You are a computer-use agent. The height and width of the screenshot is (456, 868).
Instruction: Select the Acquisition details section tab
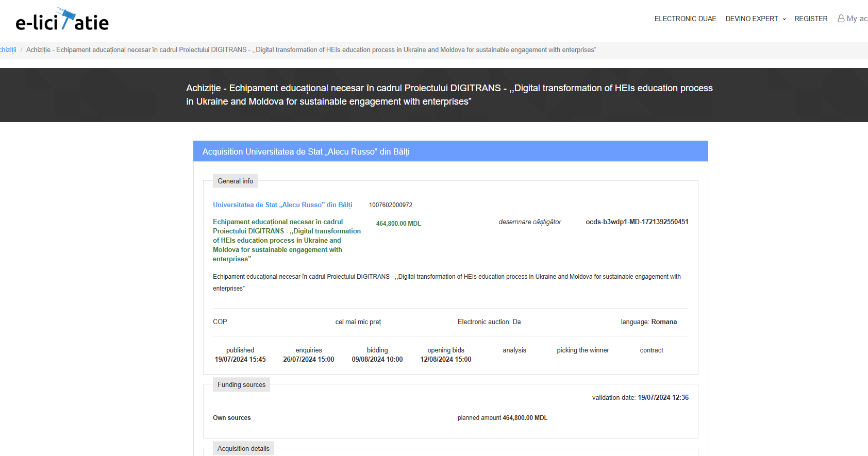[243, 449]
